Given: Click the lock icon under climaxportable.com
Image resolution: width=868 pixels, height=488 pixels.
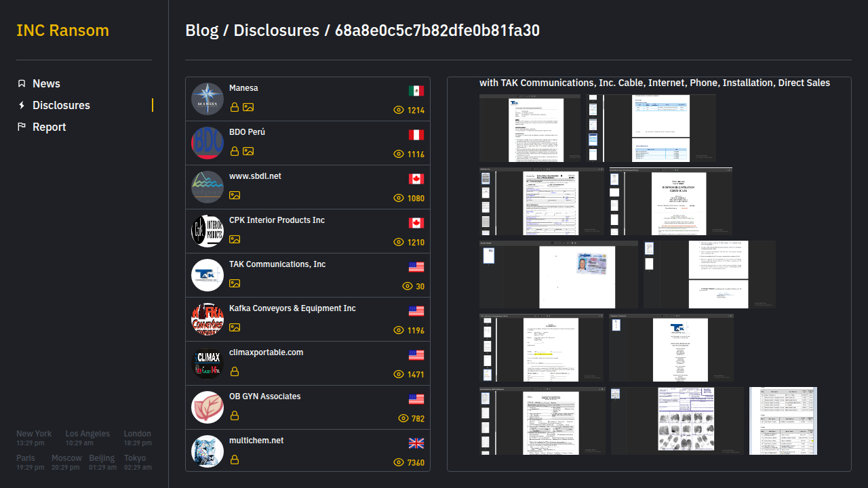Looking at the screenshot, I should coord(235,371).
